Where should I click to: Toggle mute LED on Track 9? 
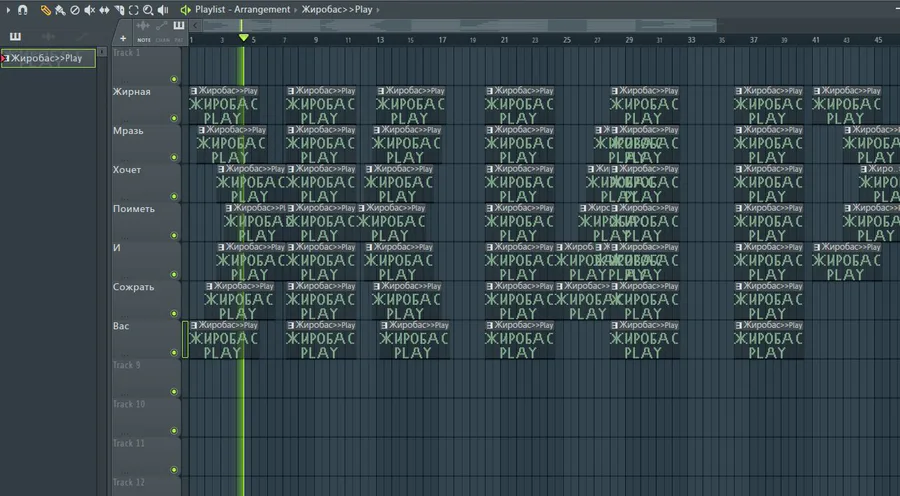[x=174, y=392]
